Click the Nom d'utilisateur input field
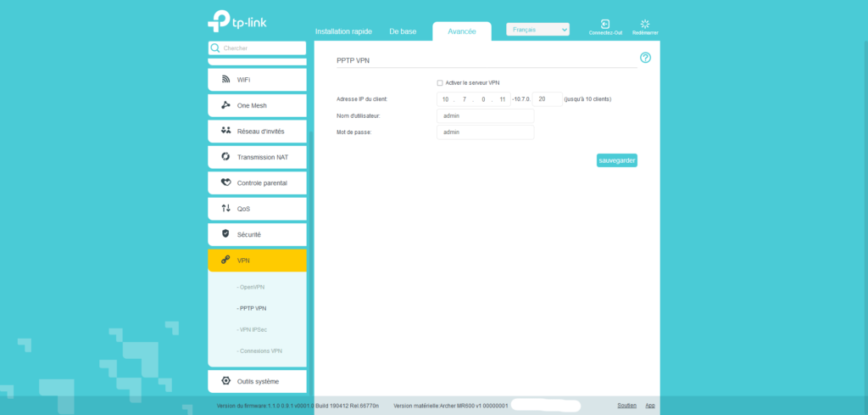 coord(485,115)
